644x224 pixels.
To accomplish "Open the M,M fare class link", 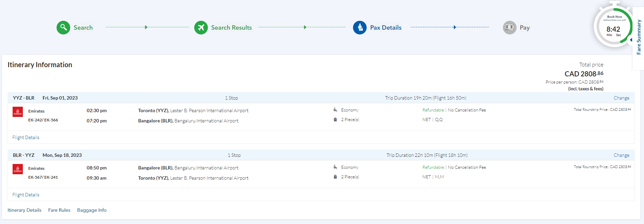I will tap(439, 177).
